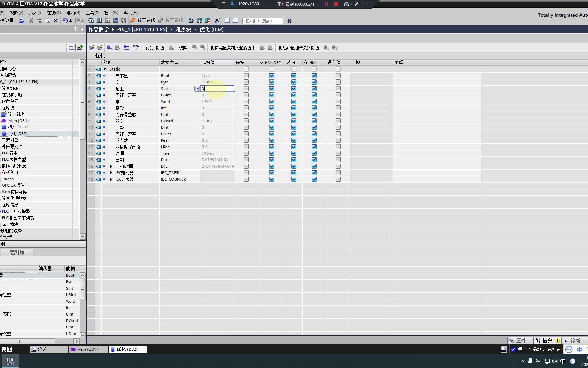The width and height of the screenshot is (588, 368).
Task: Click 转至在线 go online button
Action: pos(143,20)
